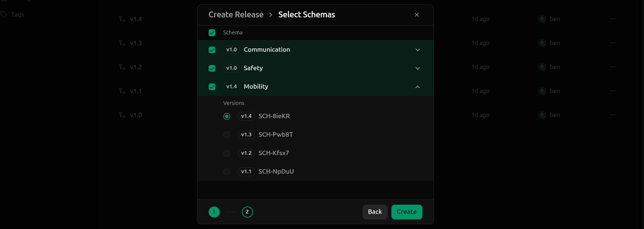Image resolution: width=644 pixels, height=229 pixels.
Task: Uncheck the Communication schema checkbox
Action: (x=212, y=50)
